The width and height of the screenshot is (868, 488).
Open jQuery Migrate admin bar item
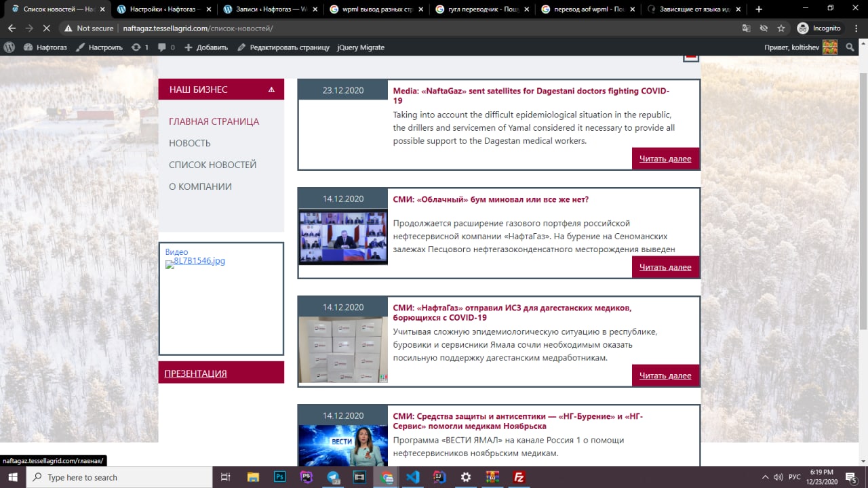tap(361, 47)
